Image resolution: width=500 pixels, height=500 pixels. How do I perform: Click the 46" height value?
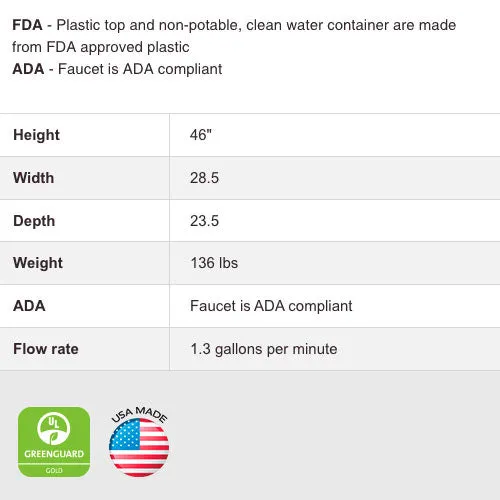(201, 135)
